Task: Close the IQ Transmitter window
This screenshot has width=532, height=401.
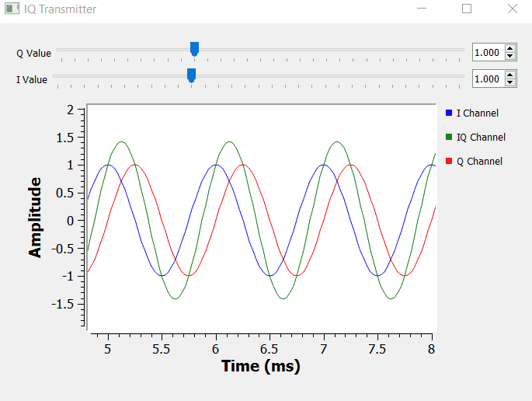Action: 512,9
